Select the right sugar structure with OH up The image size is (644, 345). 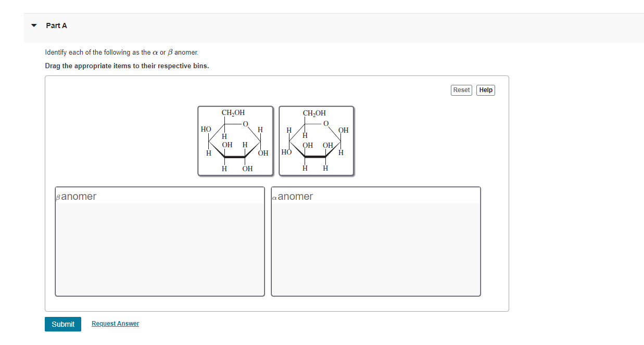click(317, 140)
